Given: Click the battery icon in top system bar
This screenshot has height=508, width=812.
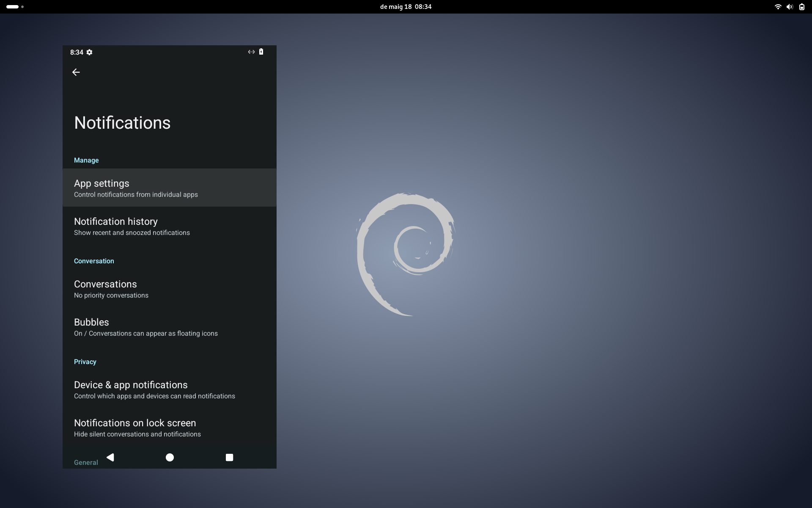Looking at the screenshot, I should [801, 7].
